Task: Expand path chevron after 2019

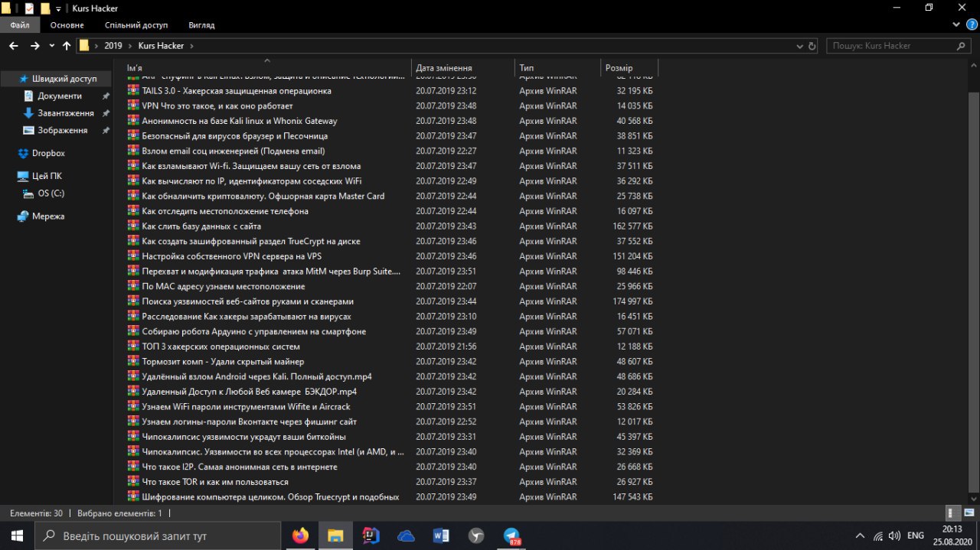Action: click(130, 46)
